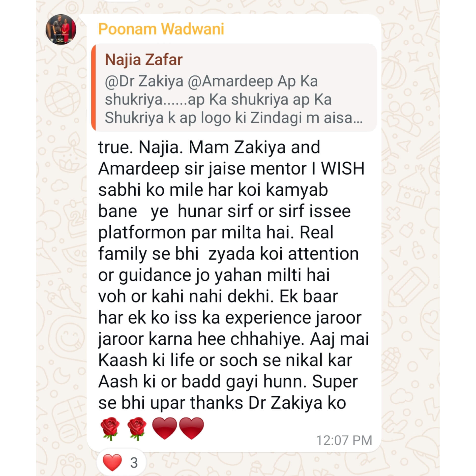The image size is (476, 476).
Task: Jump to the quoted Najia Zafar message
Action: coord(234,87)
